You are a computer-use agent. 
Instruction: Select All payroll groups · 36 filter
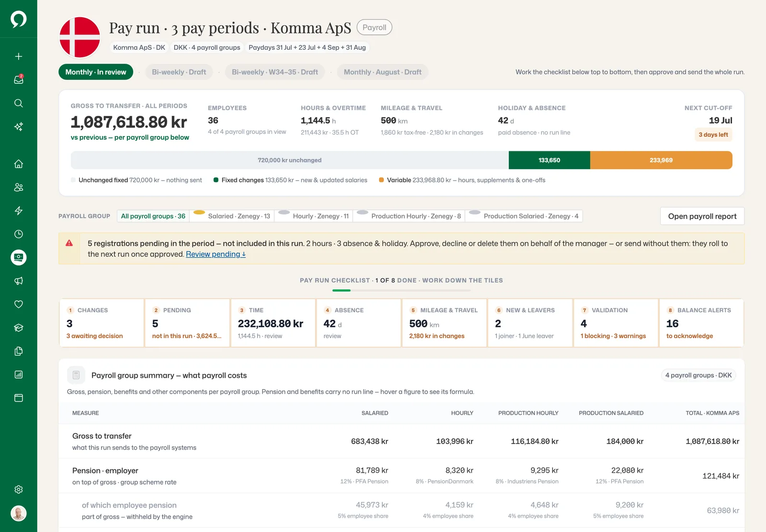pyautogui.click(x=153, y=216)
